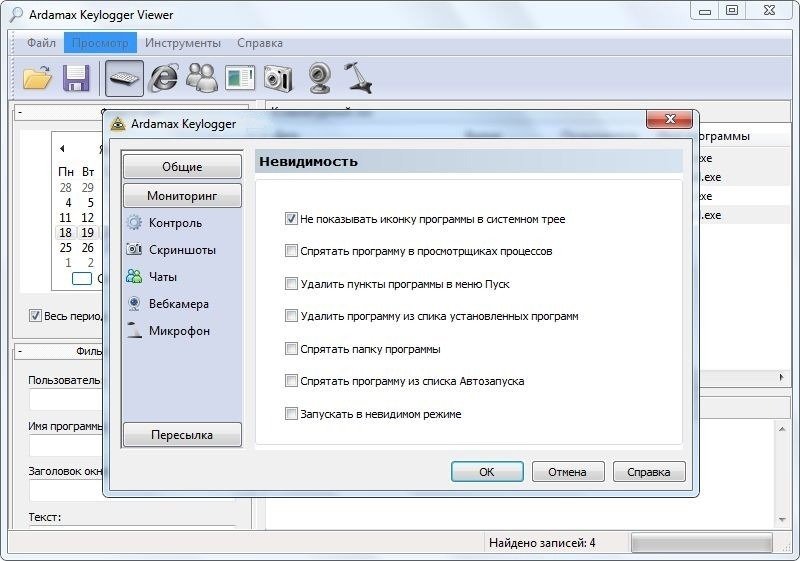Enable Удалить пункты программы в меню Пуск
This screenshot has height=561, width=800.
[x=291, y=284]
